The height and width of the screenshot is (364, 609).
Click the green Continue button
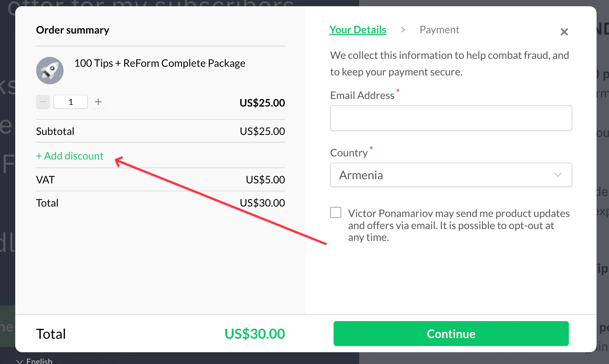[451, 334]
